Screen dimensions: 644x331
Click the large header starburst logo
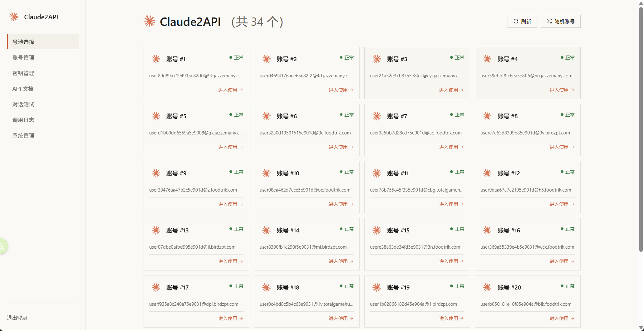click(x=150, y=21)
